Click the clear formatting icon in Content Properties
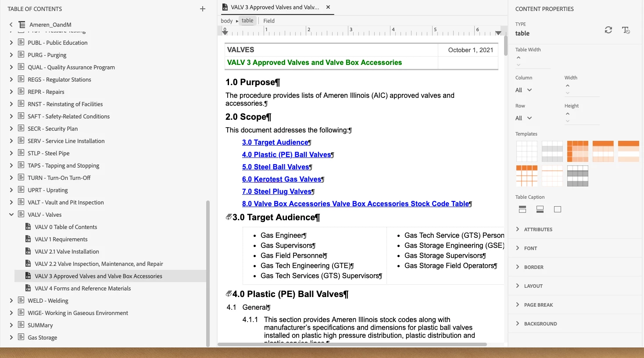Image resolution: width=644 pixels, height=358 pixels. click(x=626, y=30)
